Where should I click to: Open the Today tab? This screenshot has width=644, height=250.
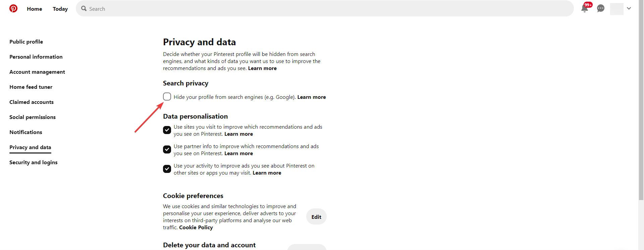60,9
